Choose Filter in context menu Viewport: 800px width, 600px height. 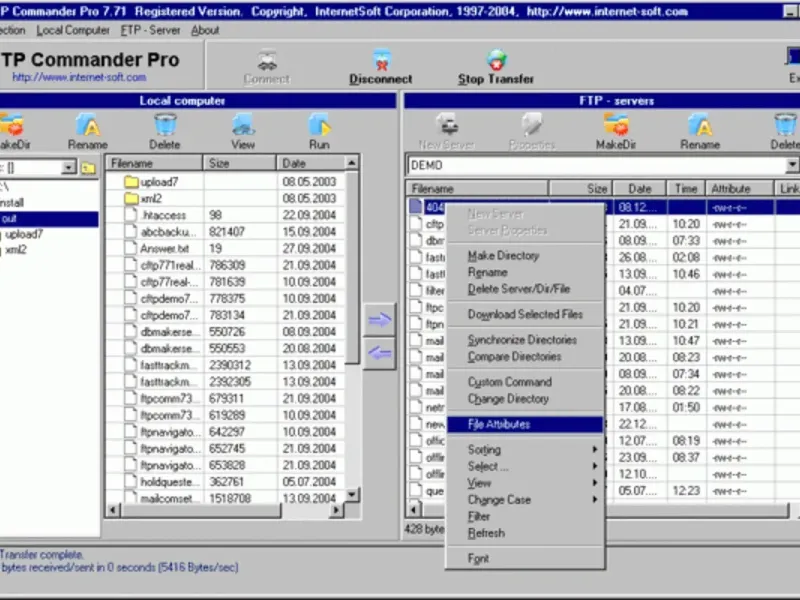tap(525, 516)
